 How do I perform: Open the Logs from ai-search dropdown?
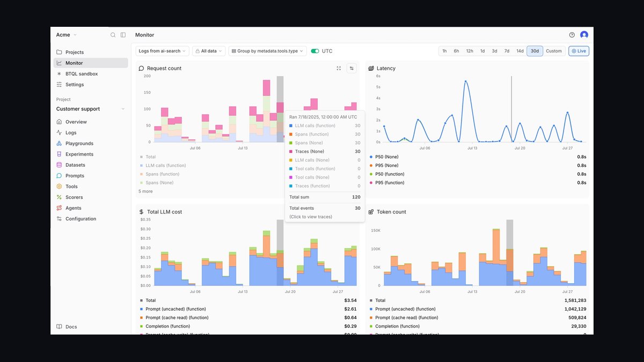pos(163,51)
